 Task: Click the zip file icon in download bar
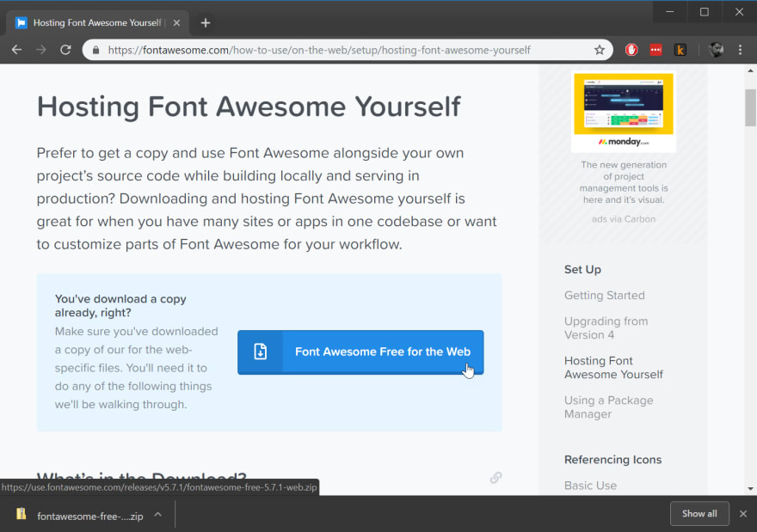click(21, 514)
